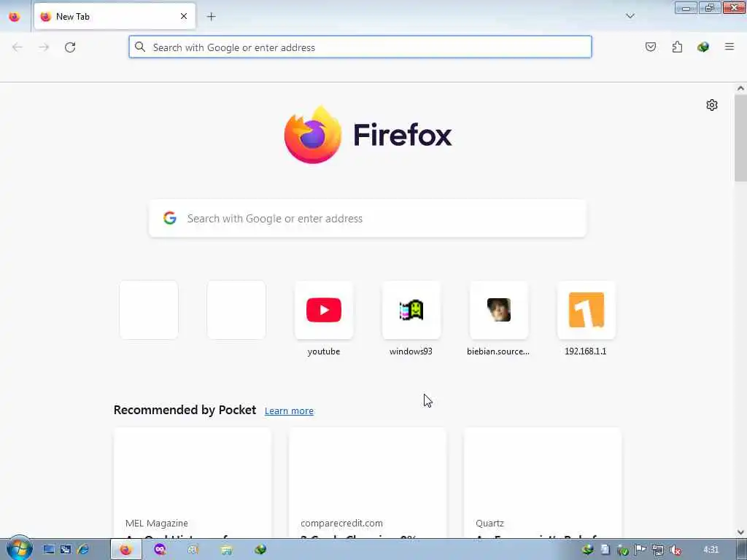Open the purple owl app on taskbar
This screenshot has width=747, height=560.
[x=160, y=550]
